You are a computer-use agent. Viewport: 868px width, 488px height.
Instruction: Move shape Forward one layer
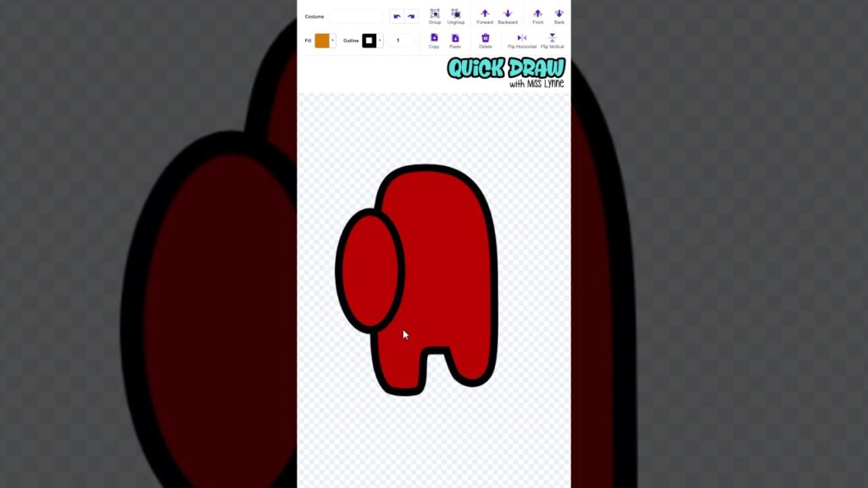485,15
